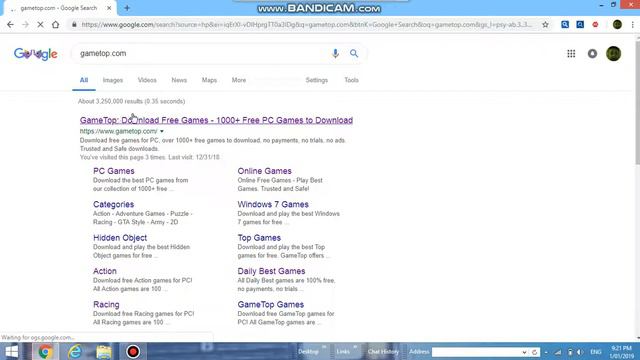Image resolution: width=640 pixels, height=360 pixels.
Task: Open the GameTop Games sitelink
Action: [x=271, y=304]
